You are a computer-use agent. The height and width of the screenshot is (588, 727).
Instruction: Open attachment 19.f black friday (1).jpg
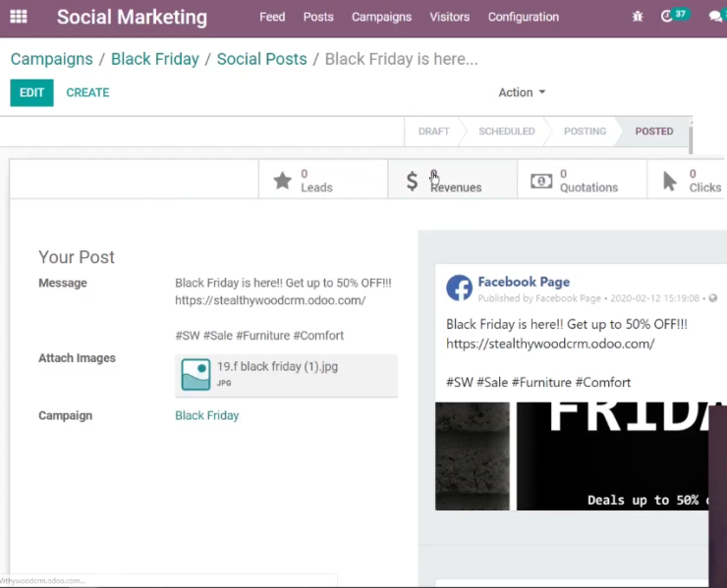(x=286, y=375)
